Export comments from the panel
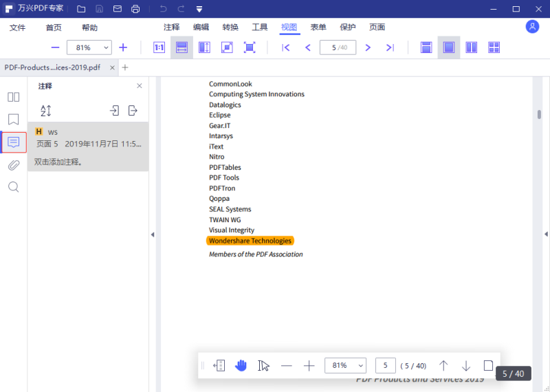 click(x=133, y=111)
